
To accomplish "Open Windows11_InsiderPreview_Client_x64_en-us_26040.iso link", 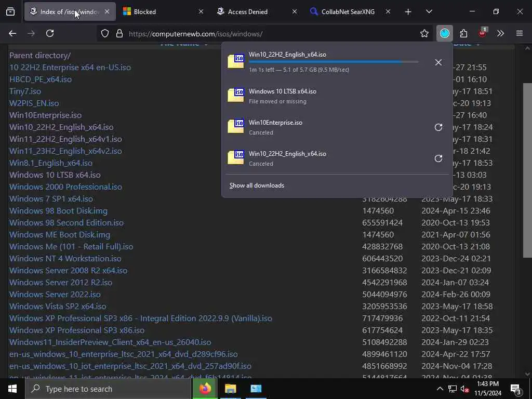I will click(x=110, y=342).
